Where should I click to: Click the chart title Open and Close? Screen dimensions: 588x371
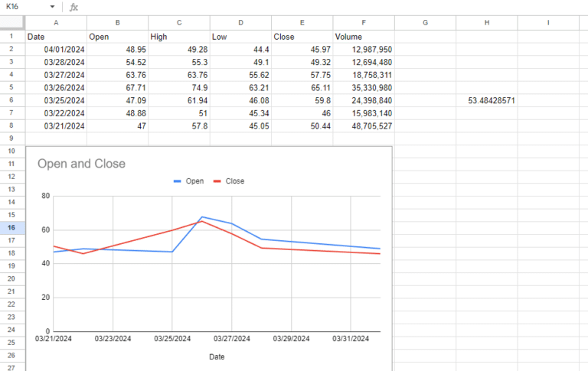[81, 164]
